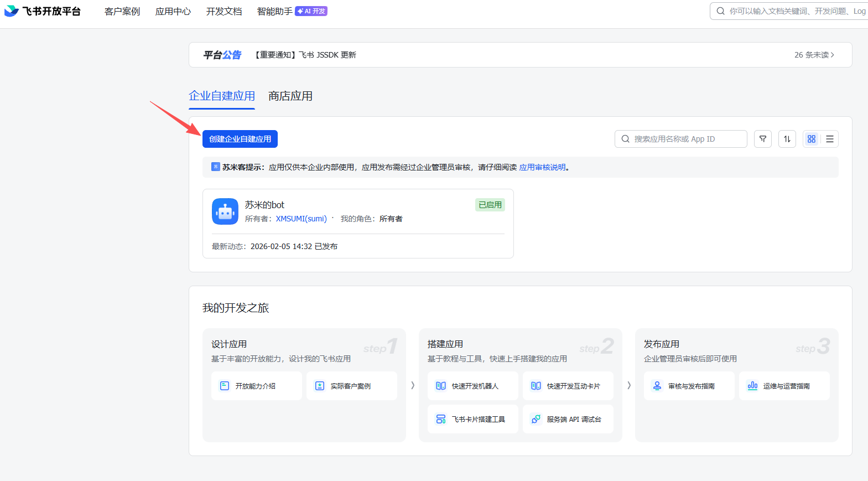Viewport: 868px width, 481px height.
Task: Open the 应用审核说明 link
Action: pos(542,167)
